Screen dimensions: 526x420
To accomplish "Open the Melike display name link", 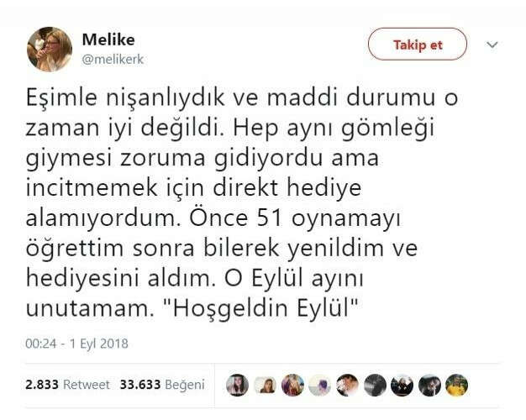I will (x=108, y=39).
